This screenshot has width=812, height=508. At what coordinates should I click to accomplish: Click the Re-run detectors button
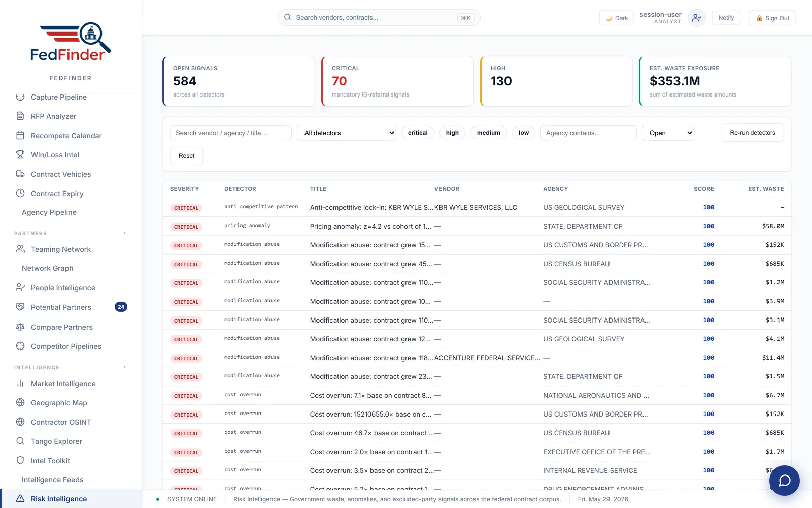753,133
